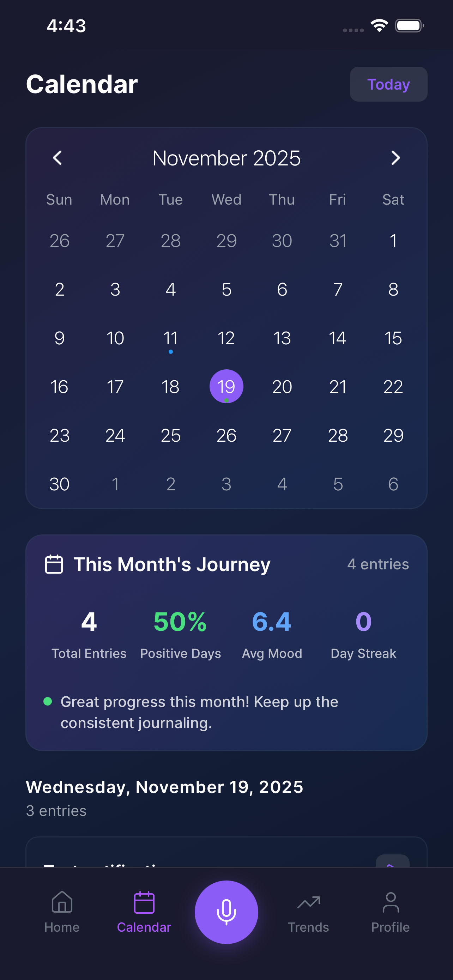
Task: Open the microphone recording button
Action: 226,912
